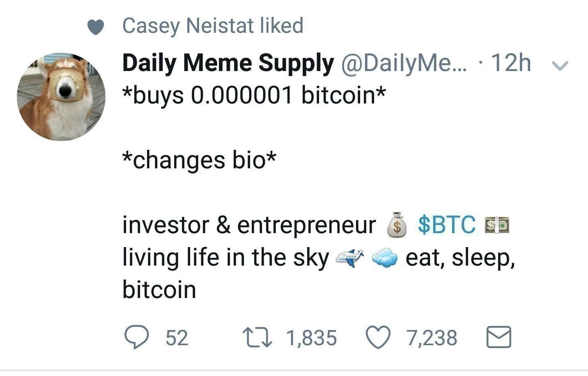588x376 pixels.
Task: Like the tweet with the heart outline icon
Action: [x=378, y=337]
